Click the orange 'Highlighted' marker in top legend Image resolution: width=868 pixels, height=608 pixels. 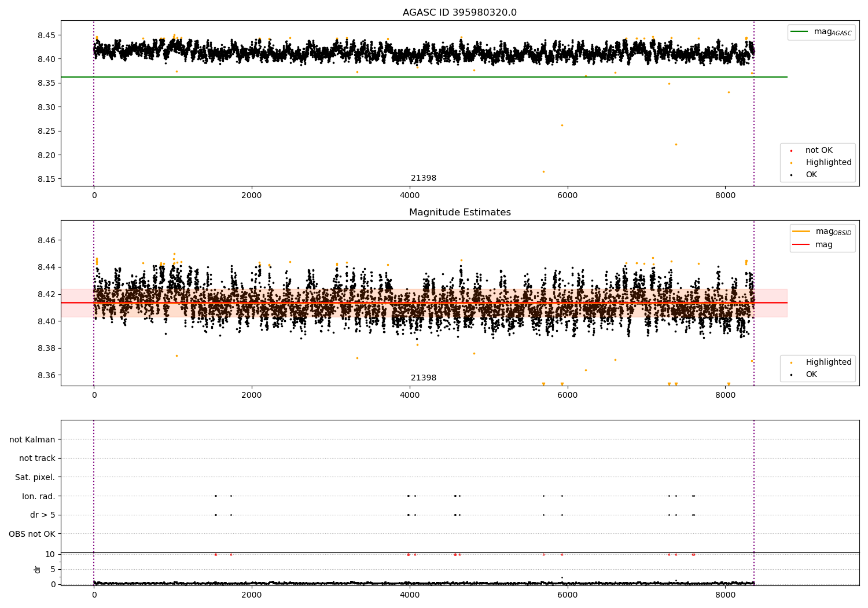(791, 163)
